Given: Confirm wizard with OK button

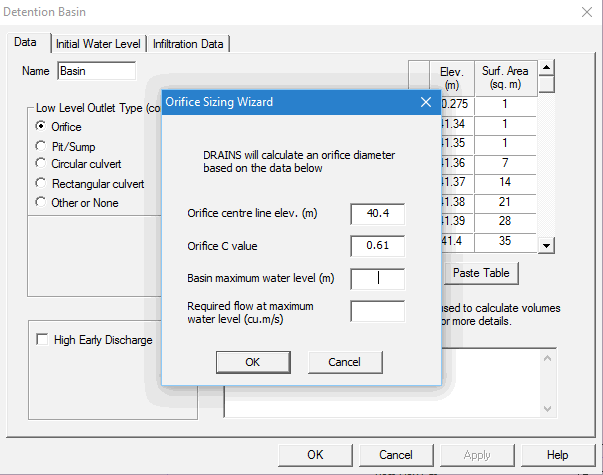Looking at the screenshot, I should 253,362.
